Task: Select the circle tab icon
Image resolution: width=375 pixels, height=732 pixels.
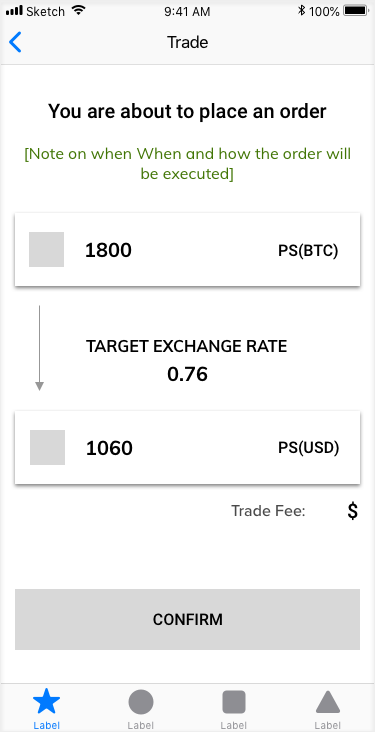Action: [141, 703]
